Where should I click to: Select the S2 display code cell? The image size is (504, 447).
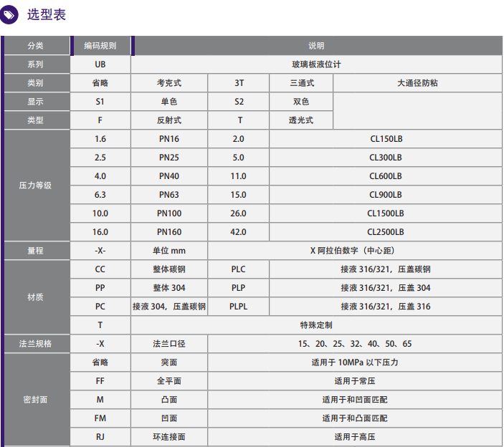239,102
